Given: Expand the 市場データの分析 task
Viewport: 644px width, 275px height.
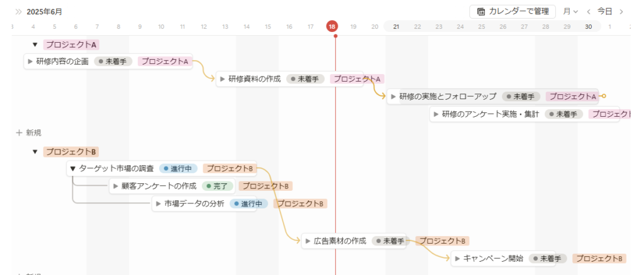Looking at the screenshot, I should coord(158,203).
